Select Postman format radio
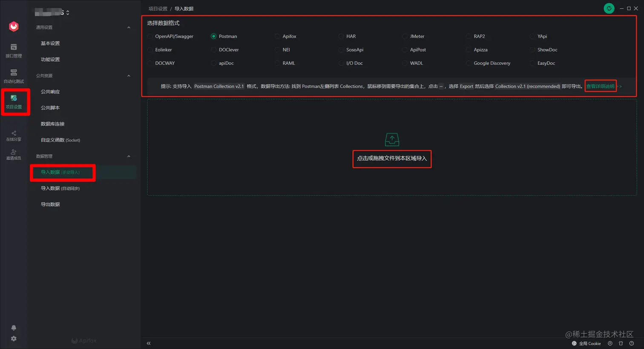Screen dimensions: 644x349 tap(214, 36)
